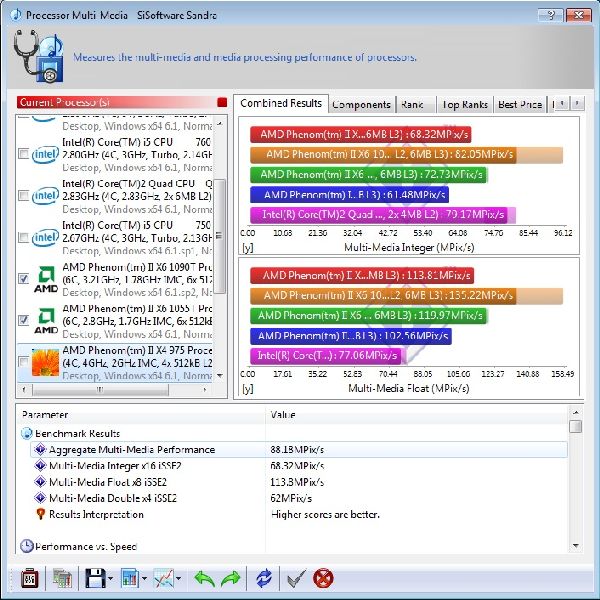
Task: Open the Top Ranks tab
Action: [464, 104]
